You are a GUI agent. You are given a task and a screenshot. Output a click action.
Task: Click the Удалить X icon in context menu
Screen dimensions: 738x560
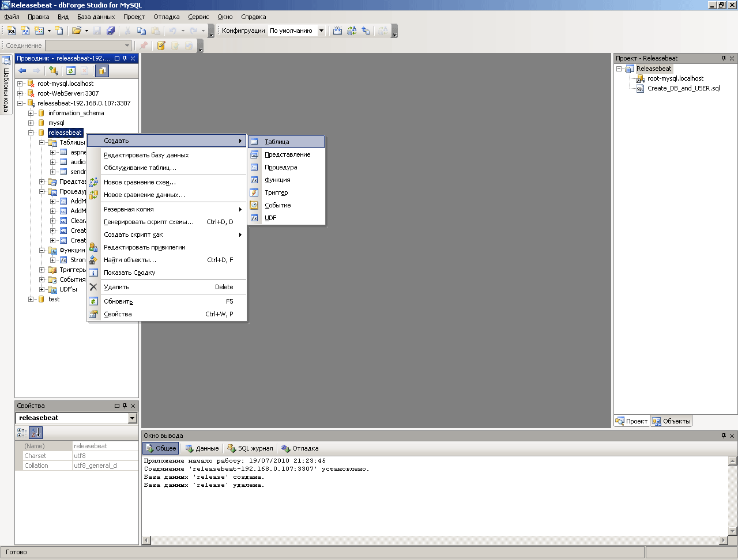click(x=93, y=287)
